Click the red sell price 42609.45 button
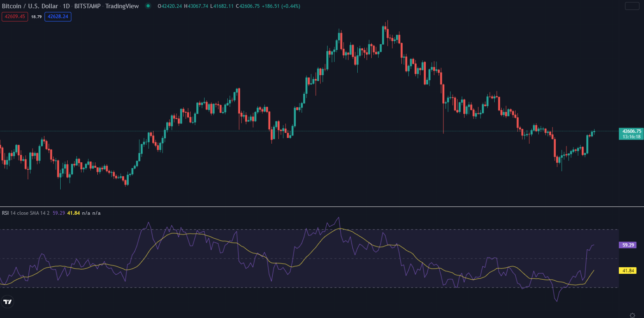The width and height of the screenshot is (644, 318). tap(15, 17)
